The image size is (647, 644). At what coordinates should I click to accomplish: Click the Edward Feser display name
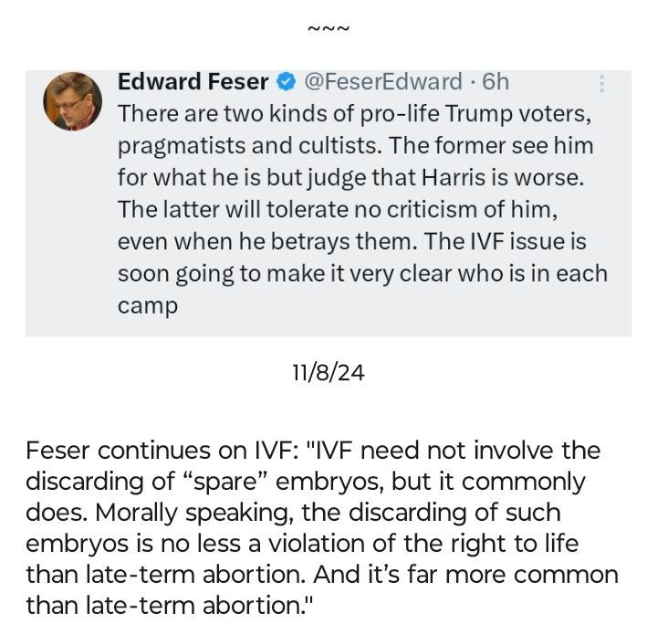coord(193,82)
